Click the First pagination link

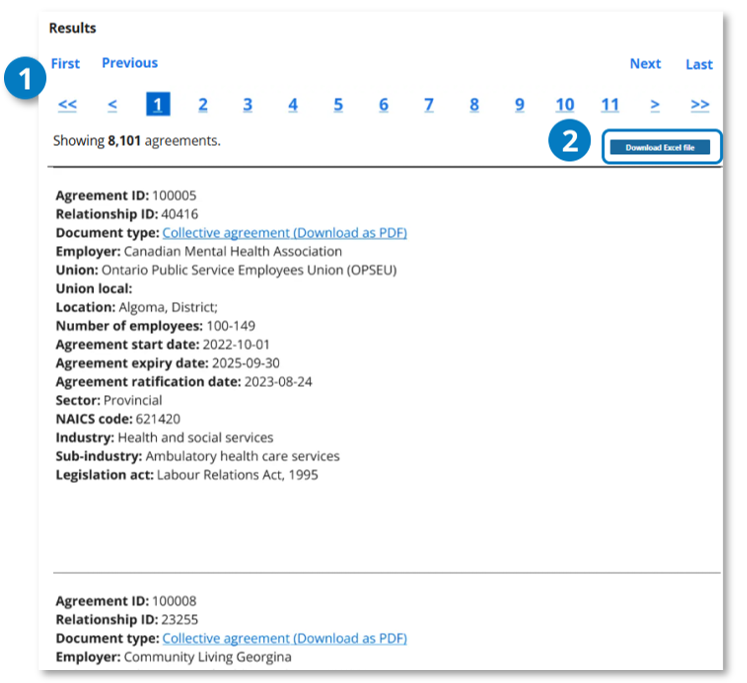65,63
